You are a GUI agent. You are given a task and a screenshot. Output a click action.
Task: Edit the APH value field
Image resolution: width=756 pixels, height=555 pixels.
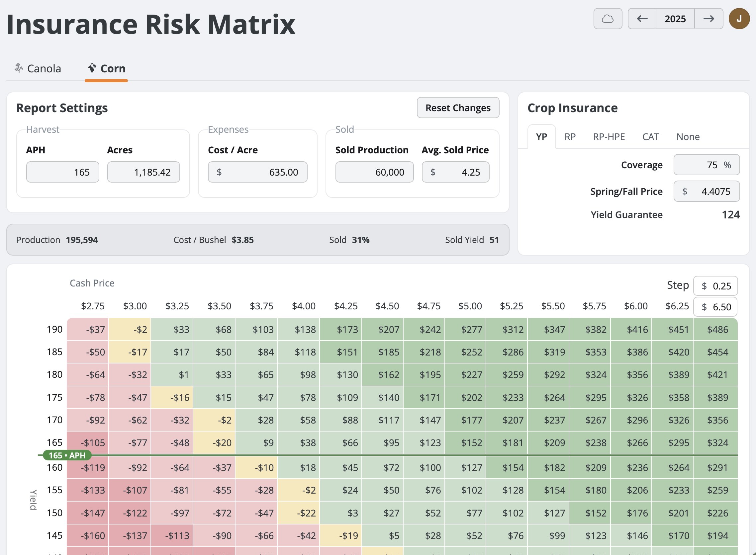tap(62, 172)
